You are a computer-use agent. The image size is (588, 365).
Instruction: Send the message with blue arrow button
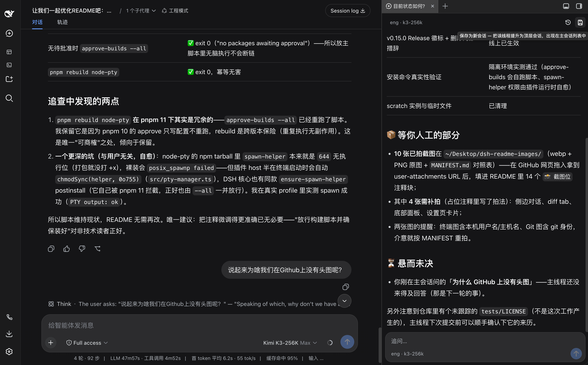347,342
